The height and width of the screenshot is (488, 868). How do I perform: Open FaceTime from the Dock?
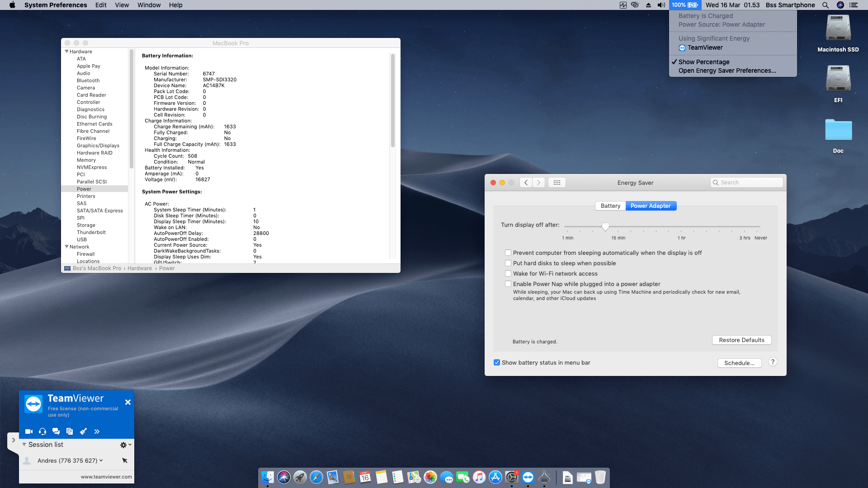click(463, 477)
